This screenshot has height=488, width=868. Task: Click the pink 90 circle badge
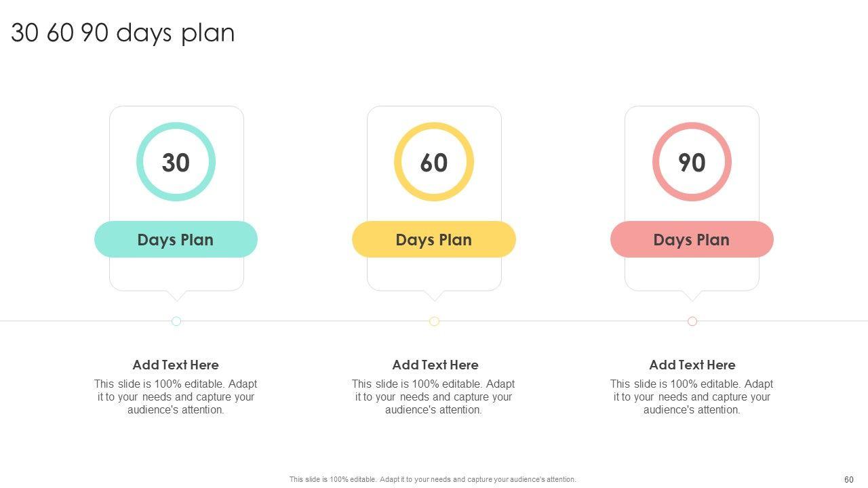click(x=692, y=162)
